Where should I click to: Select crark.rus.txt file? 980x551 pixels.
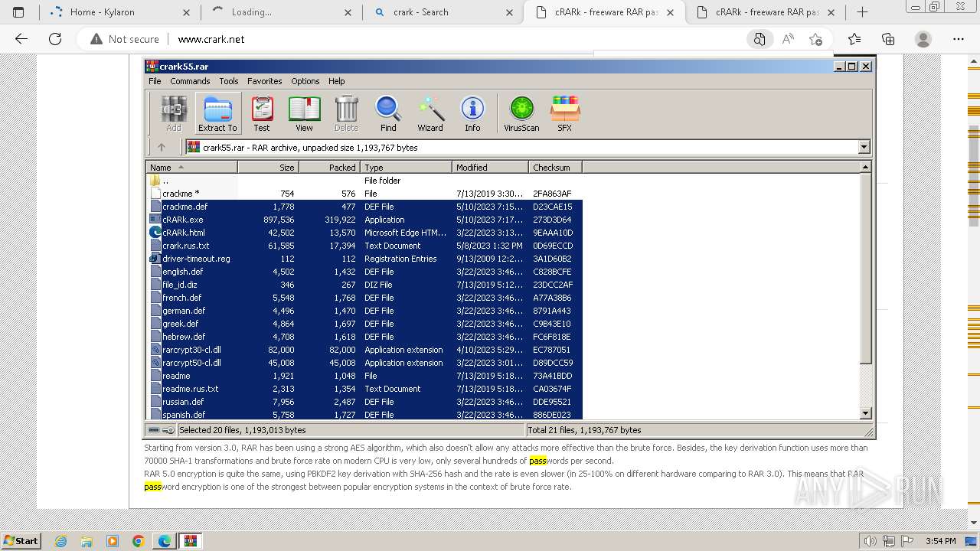pyautogui.click(x=364, y=246)
